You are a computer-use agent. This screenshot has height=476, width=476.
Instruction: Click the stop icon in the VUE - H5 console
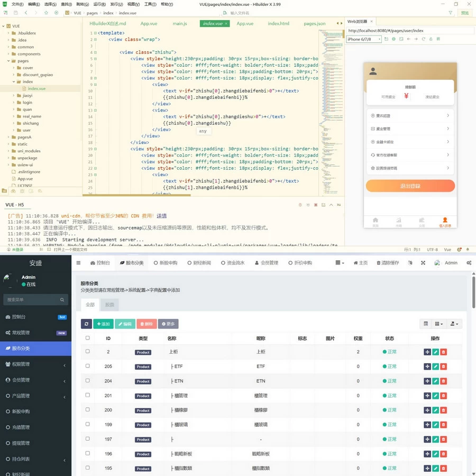[x=316, y=205]
